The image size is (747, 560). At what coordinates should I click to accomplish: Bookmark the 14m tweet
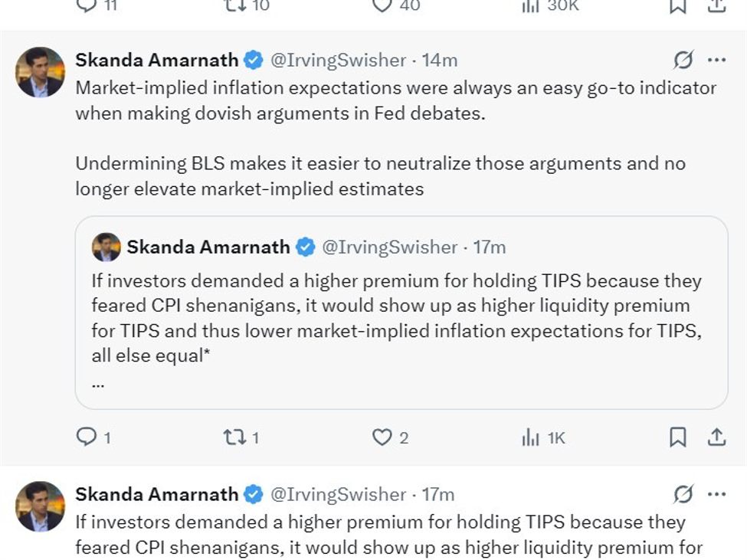point(677,437)
